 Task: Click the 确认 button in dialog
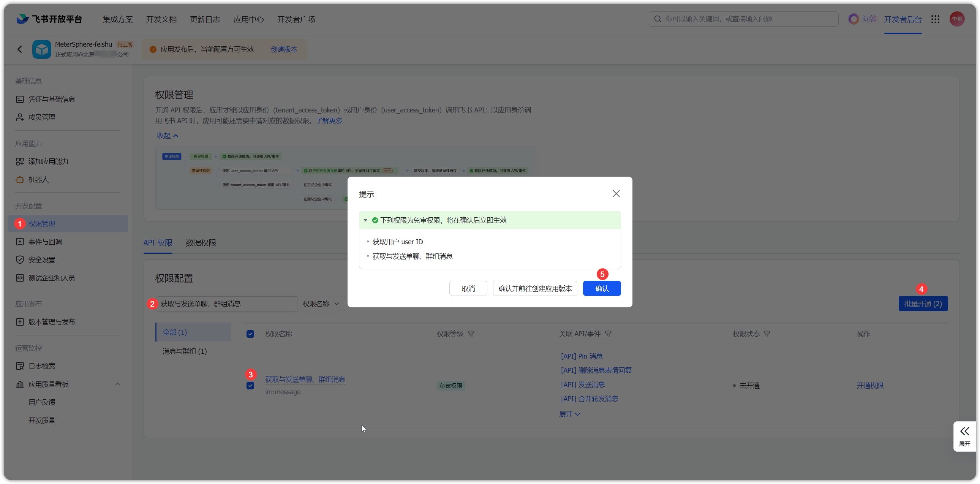[602, 288]
